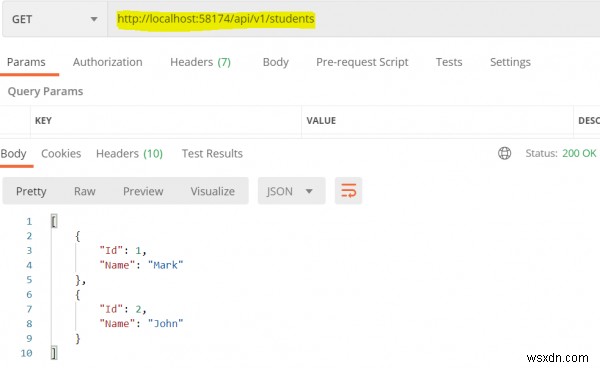Click the "John" value in JSON
The width and height of the screenshot is (600, 368).
165,324
